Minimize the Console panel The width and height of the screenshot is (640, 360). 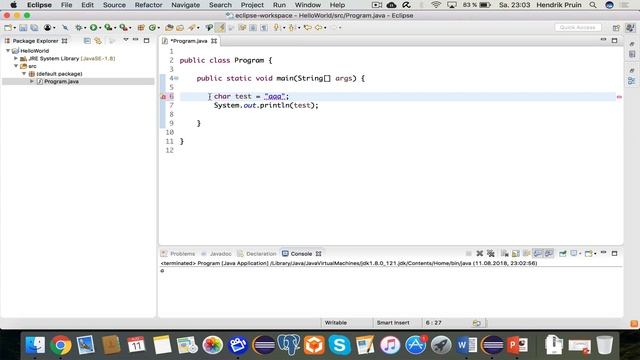(603, 253)
